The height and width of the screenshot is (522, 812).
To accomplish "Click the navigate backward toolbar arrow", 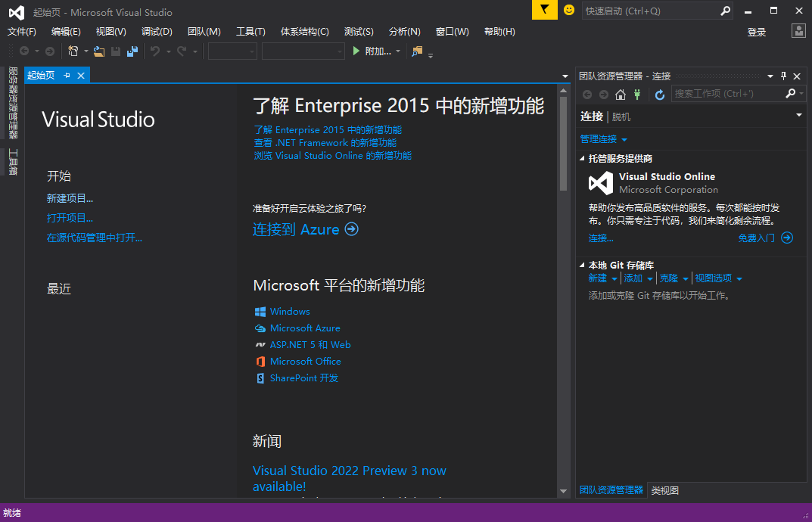I will click(x=23, y=51).
